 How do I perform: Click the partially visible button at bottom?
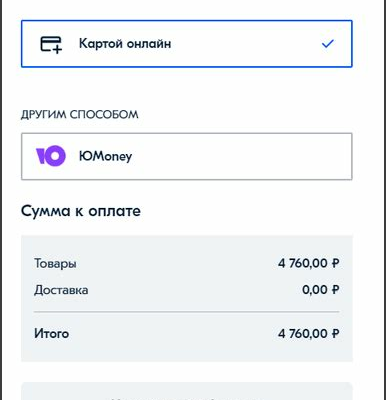(187, 391)
